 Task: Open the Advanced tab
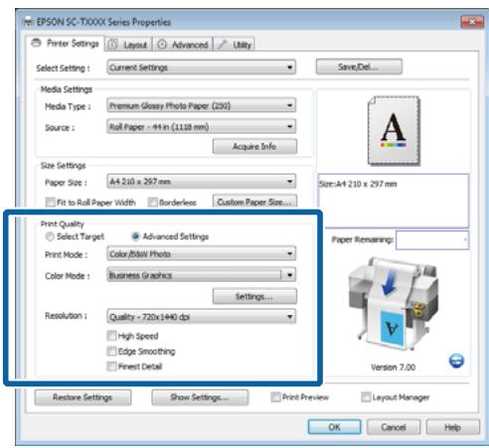pos(183,45)
